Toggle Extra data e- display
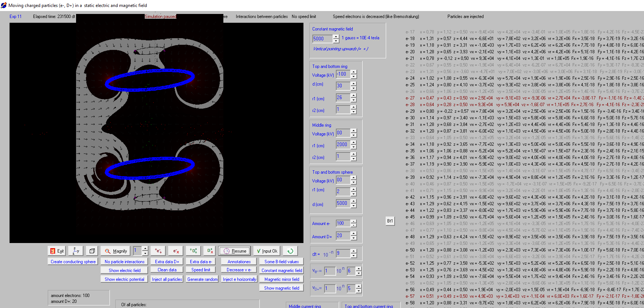Viewport: 644px width, 308px height. click(201, 262)
